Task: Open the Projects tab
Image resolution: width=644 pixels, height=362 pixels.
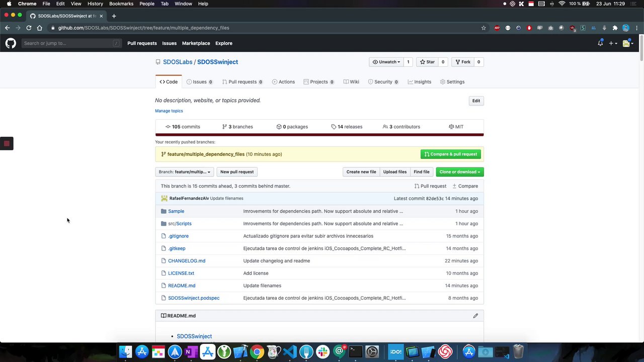Action: tap(319, 82)
